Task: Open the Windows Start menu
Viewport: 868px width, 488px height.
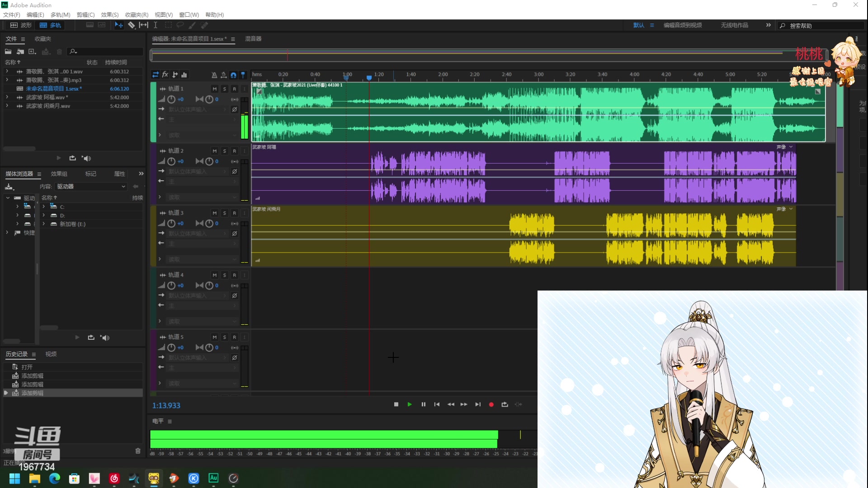Action: point(14,478)
